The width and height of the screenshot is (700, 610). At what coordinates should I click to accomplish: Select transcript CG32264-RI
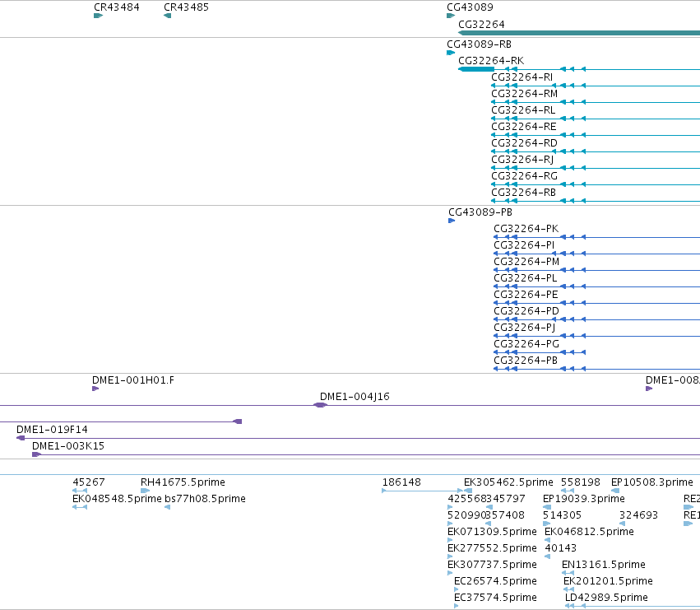[x=522, y=77]
